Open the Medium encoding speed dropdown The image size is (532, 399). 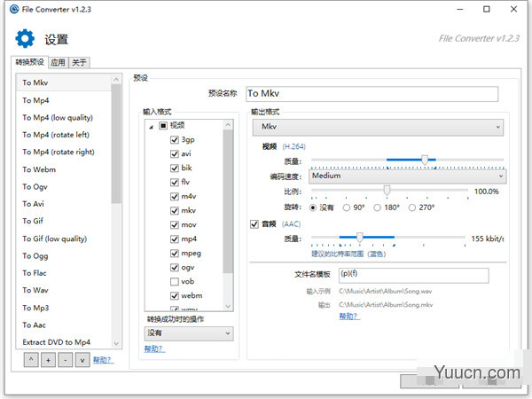[408, 176]
